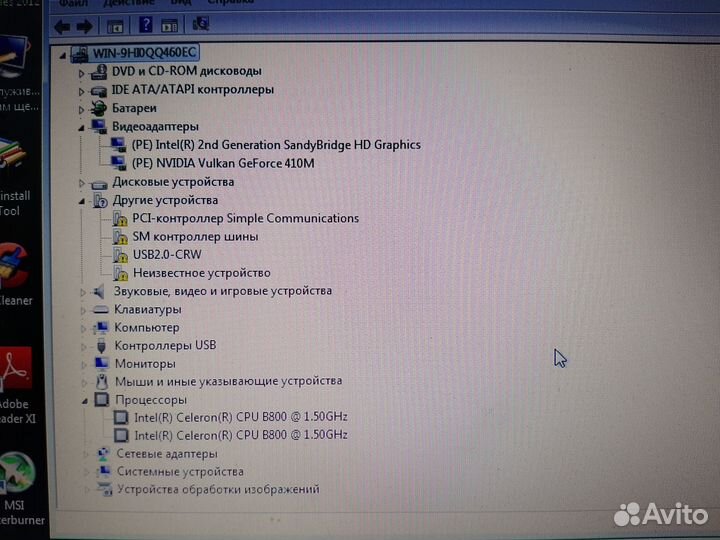Expand Дисковые устройства arrow
The height and width of the screenshot is (540, 720).
pos(82,184)
